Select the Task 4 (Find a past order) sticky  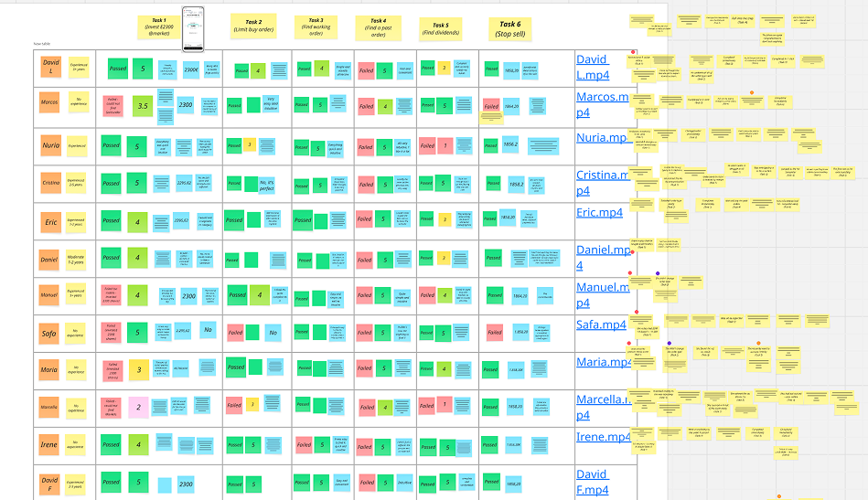(x=378, y=27)
